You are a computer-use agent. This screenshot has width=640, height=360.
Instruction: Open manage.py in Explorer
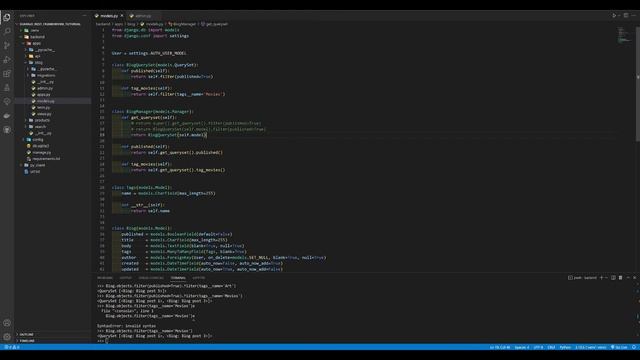[41, 152]
